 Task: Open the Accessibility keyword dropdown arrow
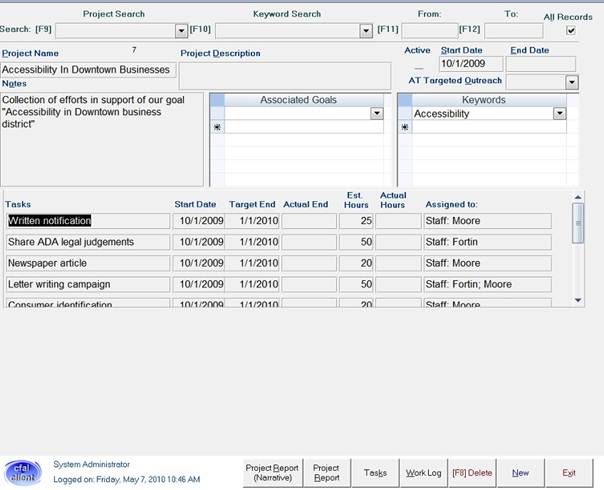pos(559,113)
